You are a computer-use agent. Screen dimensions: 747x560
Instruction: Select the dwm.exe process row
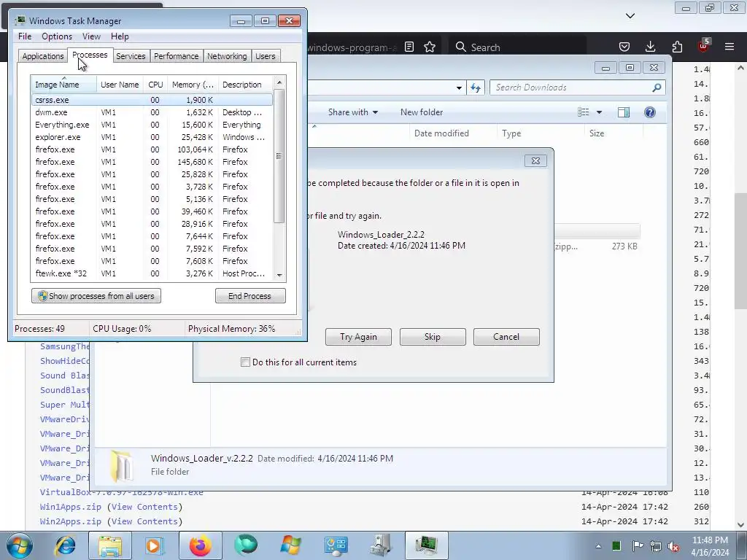click(x=152, y=112)
